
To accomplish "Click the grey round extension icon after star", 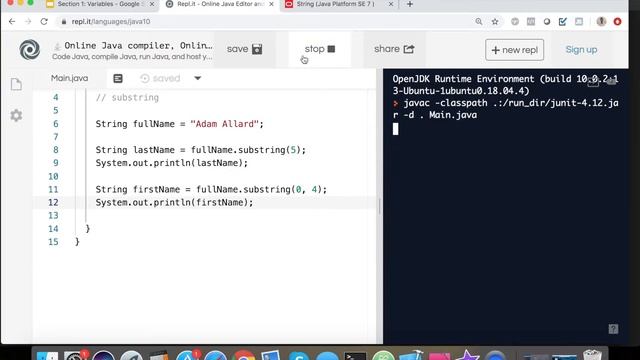I will coord(515,22).
